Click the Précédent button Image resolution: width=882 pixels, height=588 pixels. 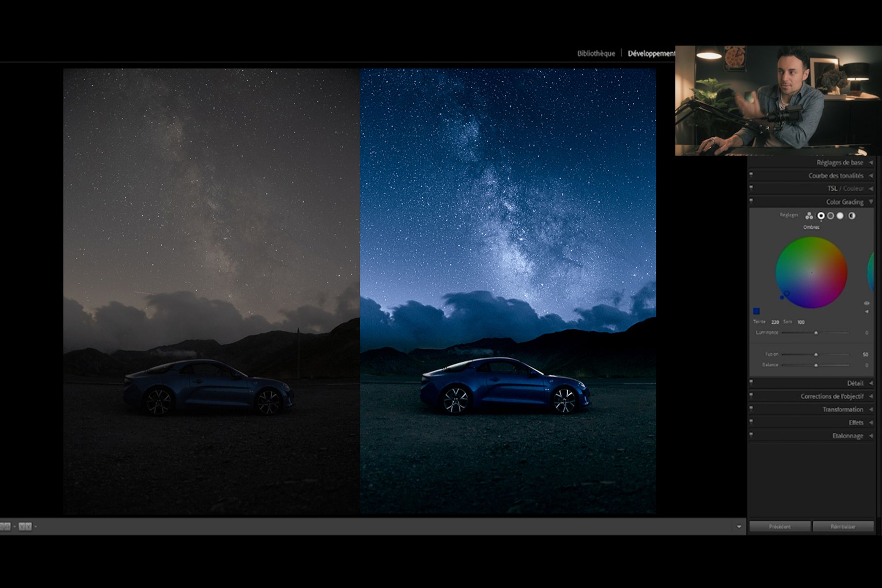click(x=780, y=526)
